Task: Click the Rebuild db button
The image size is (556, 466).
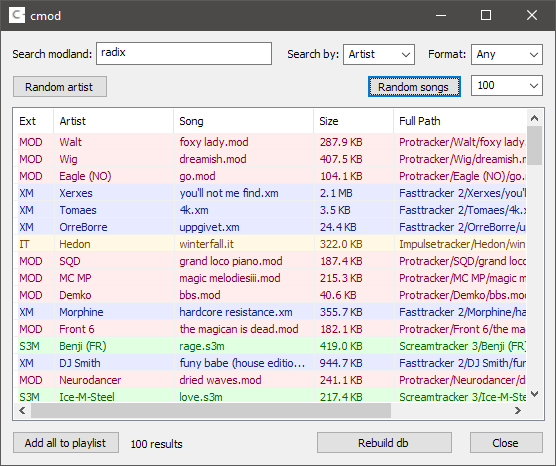Action: tap(384, 443)
